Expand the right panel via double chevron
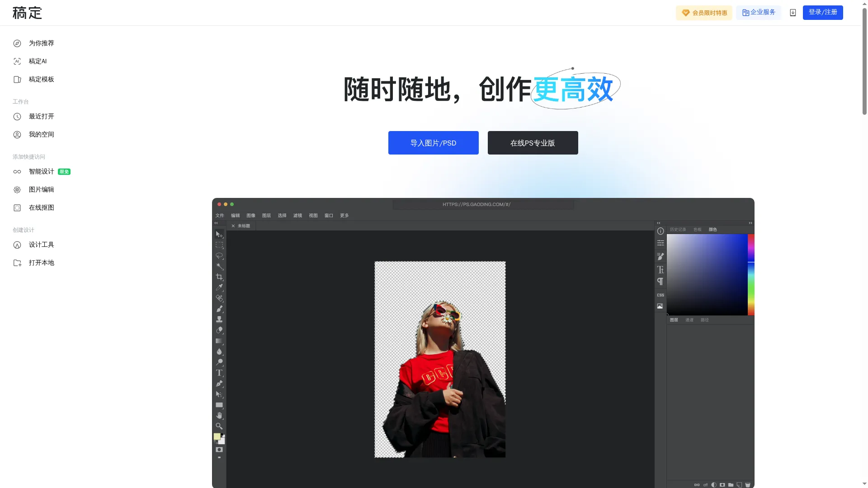The height and width of the screenshot is (488, 868). tap(750, 223)
